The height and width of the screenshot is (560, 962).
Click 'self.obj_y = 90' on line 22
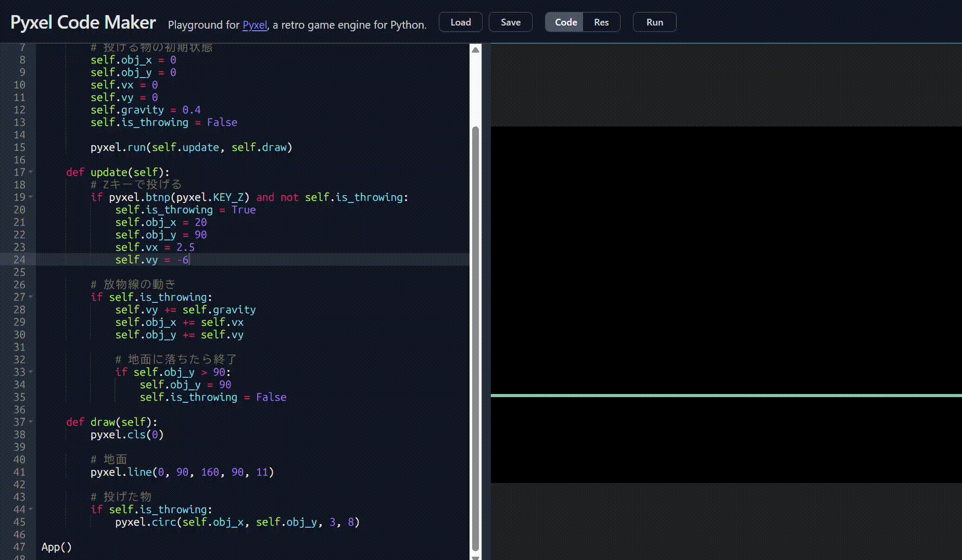coord(161,235)
